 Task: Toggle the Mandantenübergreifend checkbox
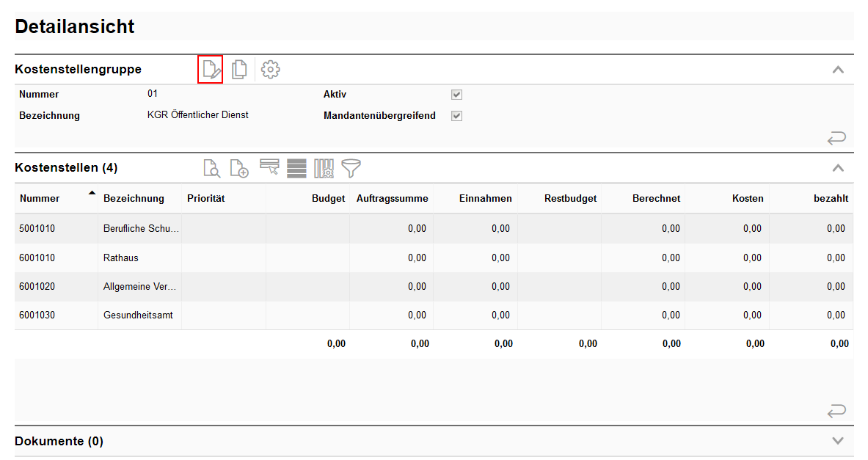pyautogui.click(x=456, y=116)
